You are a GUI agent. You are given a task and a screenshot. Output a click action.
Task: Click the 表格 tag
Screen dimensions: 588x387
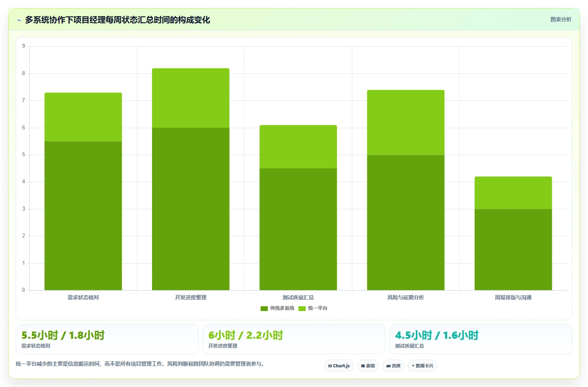tap(368, 366)
